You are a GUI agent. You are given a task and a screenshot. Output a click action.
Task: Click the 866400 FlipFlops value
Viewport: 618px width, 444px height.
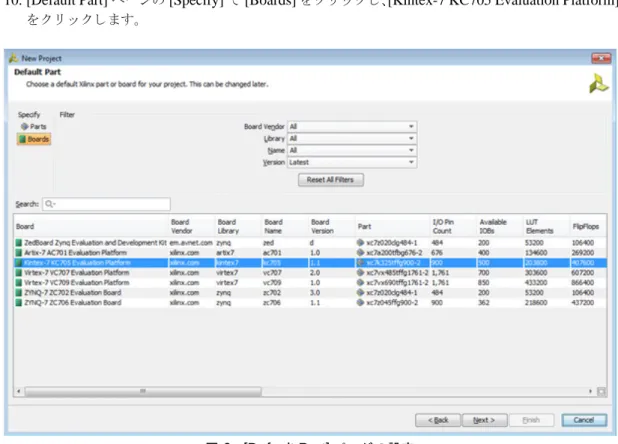pyautogui.click(x=583, y=282)
